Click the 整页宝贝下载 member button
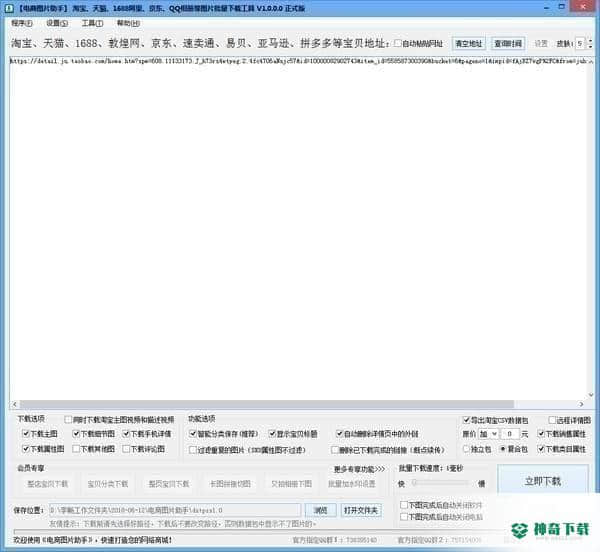 click(169, 484)
